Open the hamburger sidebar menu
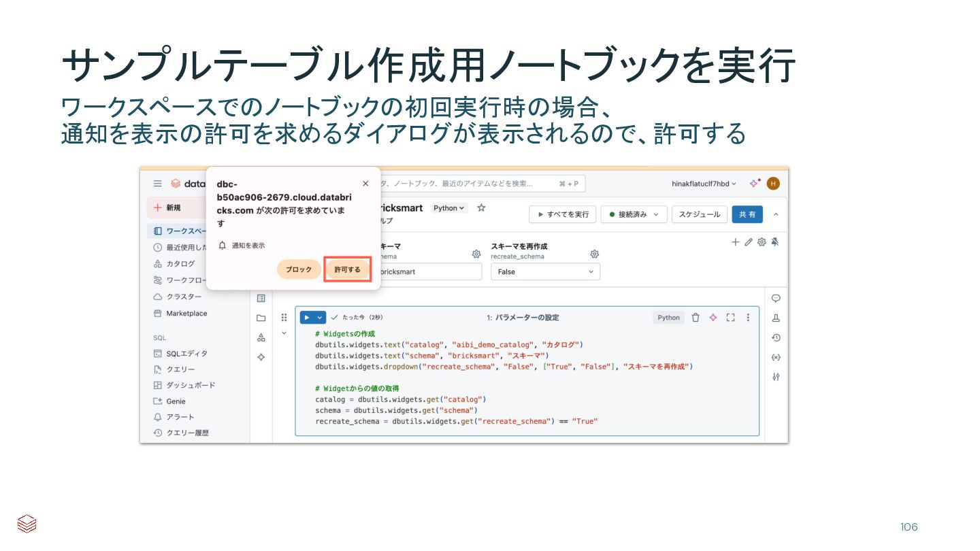This screenshot has width=980, height=551. click(x=158, y=184)
